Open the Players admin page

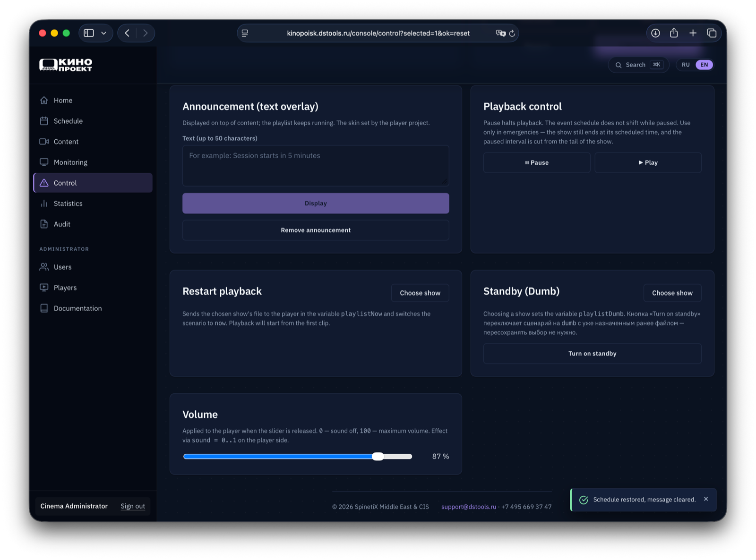[x=93, y=288]
